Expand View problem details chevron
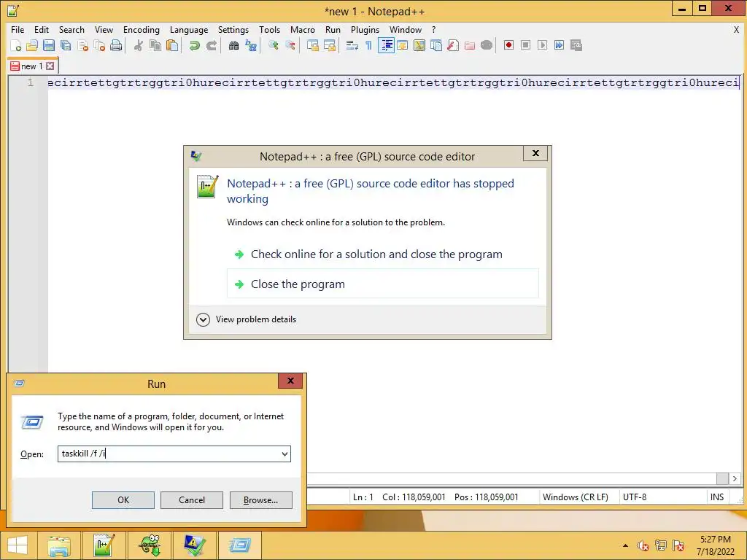Screen dimensions: 747x560 (x=203, y=319)
